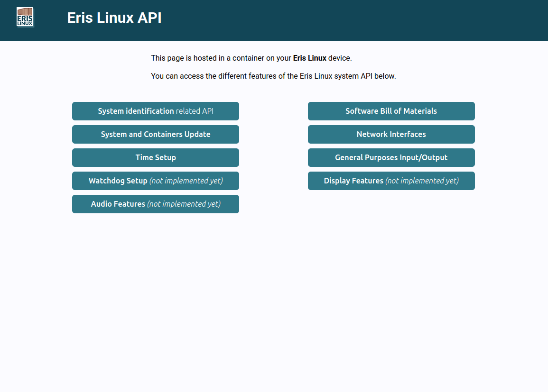Open Network Interfaces
Image resolution: width=548 pixels, height=392 pixels.
[x=391, y=135]
